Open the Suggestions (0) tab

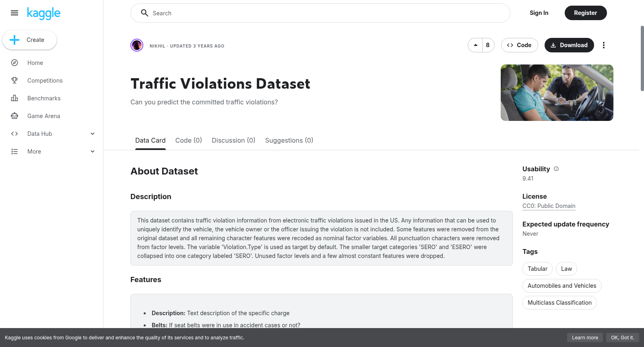pyautogui.click(x=289, y=140)
